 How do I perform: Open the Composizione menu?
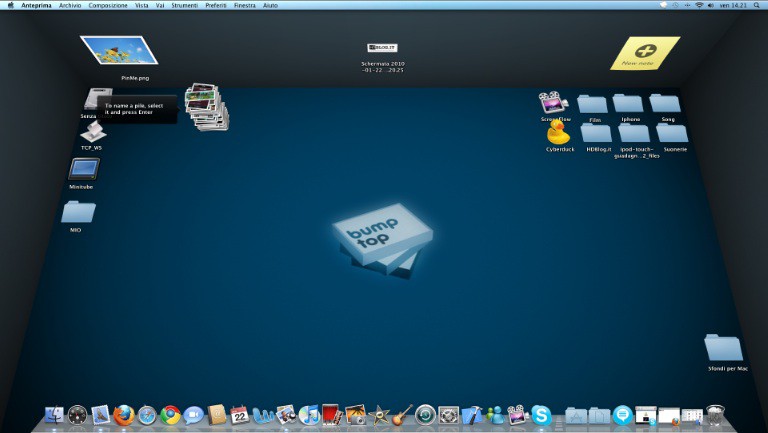108,5
